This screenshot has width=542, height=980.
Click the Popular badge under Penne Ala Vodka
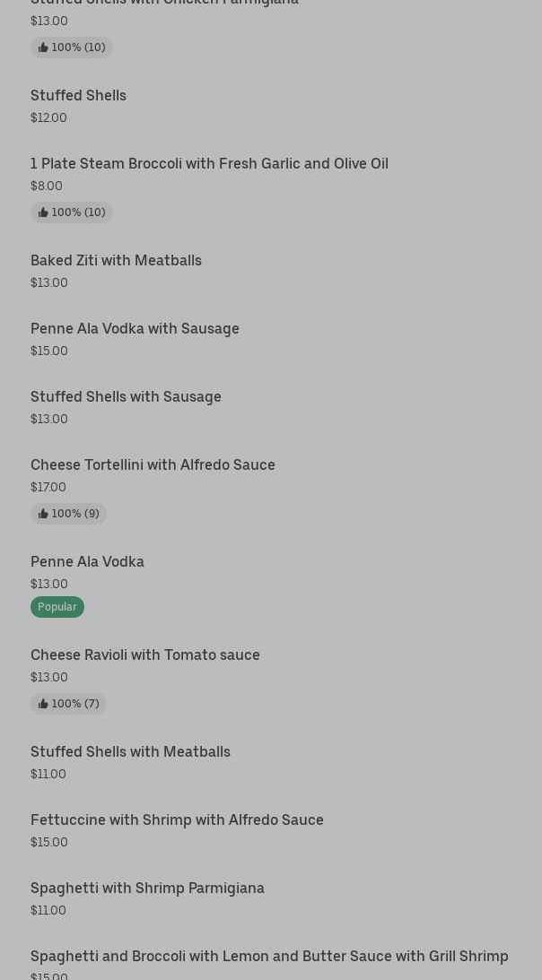[x=57, y=607]
